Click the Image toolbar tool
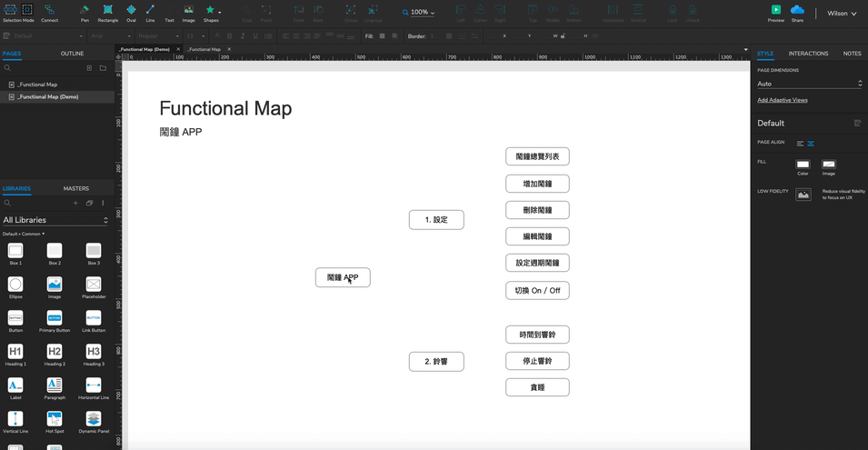868x450 pixels. (x=189, y=13)
